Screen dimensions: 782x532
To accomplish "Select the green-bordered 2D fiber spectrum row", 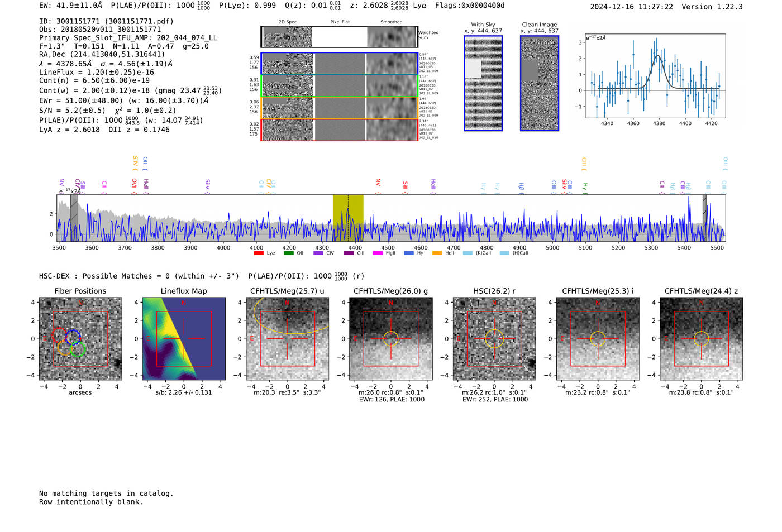I will 339,86.
